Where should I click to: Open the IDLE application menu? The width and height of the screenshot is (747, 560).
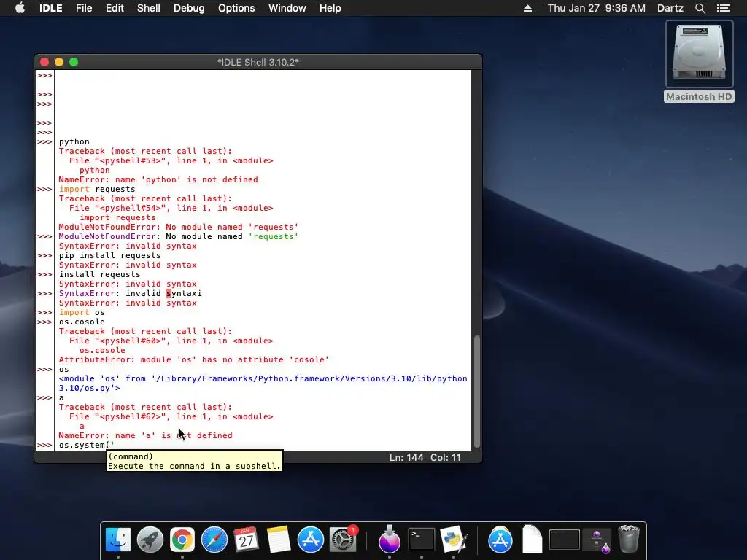click(50, 8)
